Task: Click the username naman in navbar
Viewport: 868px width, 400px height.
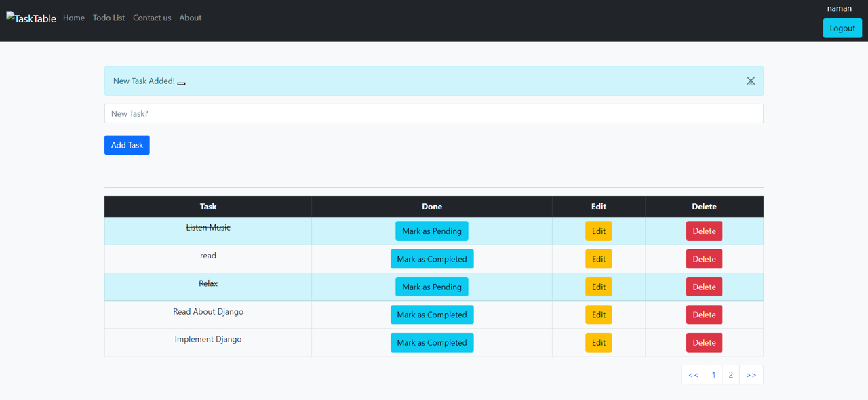Action: [839, 8]
